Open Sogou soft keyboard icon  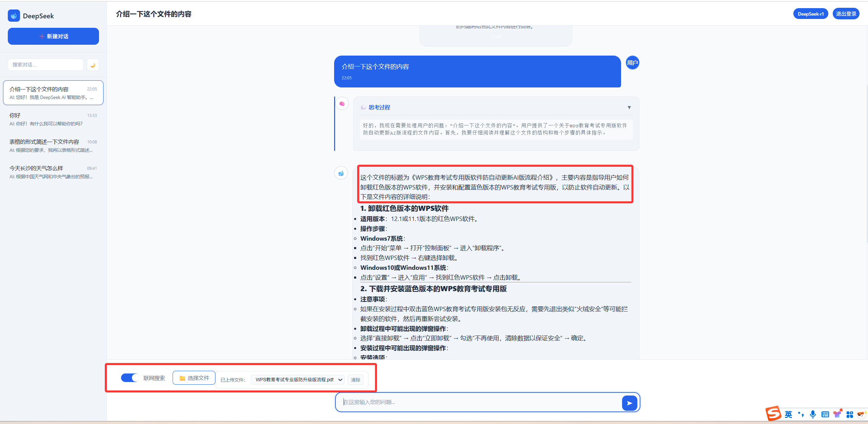tap(825, 414)
